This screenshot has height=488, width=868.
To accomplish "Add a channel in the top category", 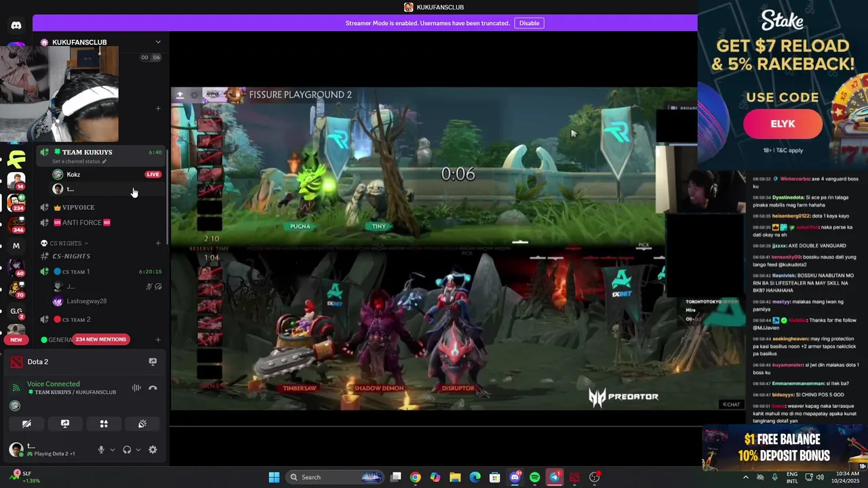I will pos(158,108).
